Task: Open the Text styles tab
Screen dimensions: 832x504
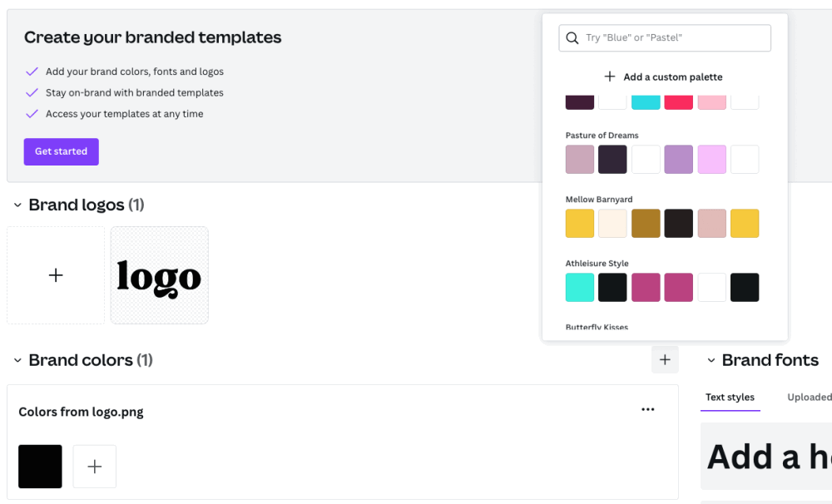Action: (x=730, y=398)
